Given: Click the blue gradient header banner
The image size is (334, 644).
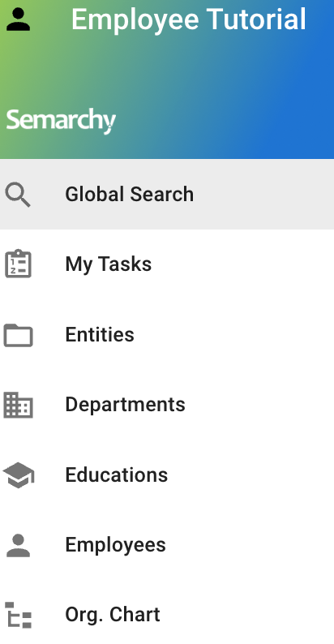Looking at the screenshot, I should coord(167,79).
